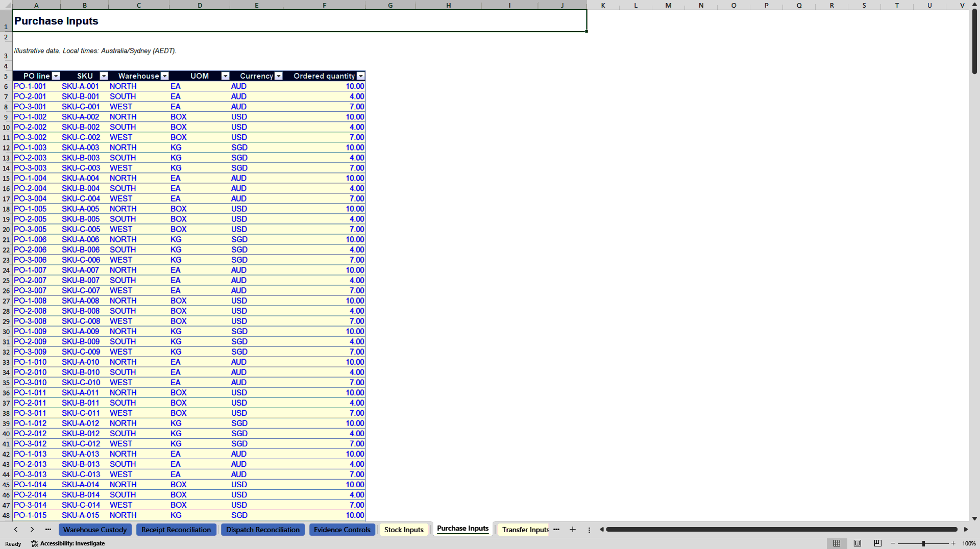This screenshot has height=549, width=980.
Task: Zoom in using the plus button
Action: [x=953, y=543]
